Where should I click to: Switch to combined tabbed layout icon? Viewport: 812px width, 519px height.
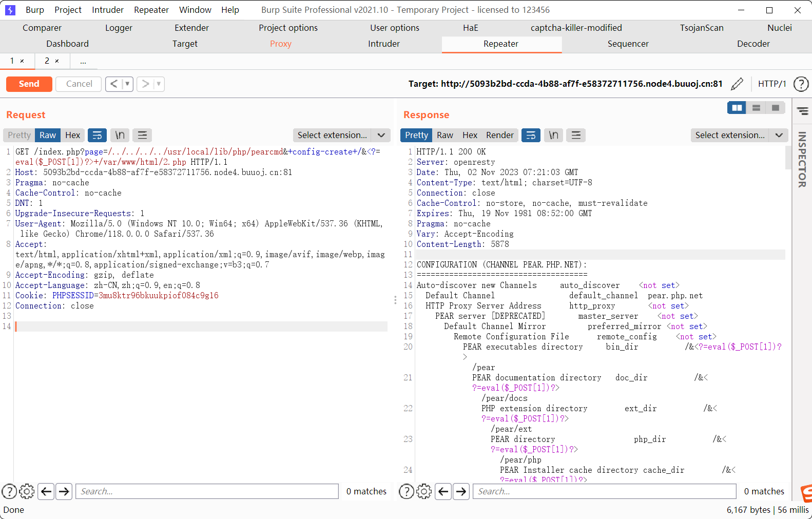coord(775,108)
